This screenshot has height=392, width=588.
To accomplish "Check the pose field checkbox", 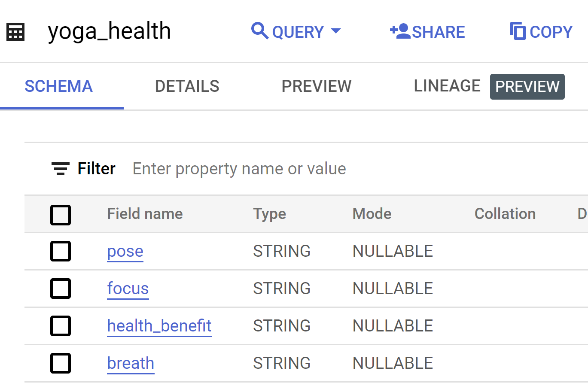I will point(61,251).
